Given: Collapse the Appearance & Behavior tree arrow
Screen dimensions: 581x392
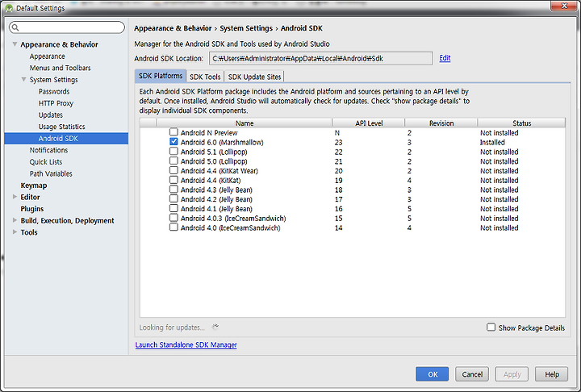Looking at the screenshot, I should [x=15, y=44].
